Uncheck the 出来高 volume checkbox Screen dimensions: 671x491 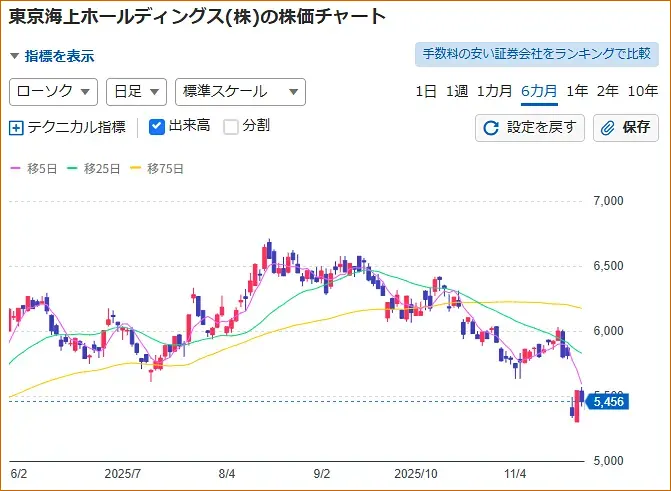(156, 126)
